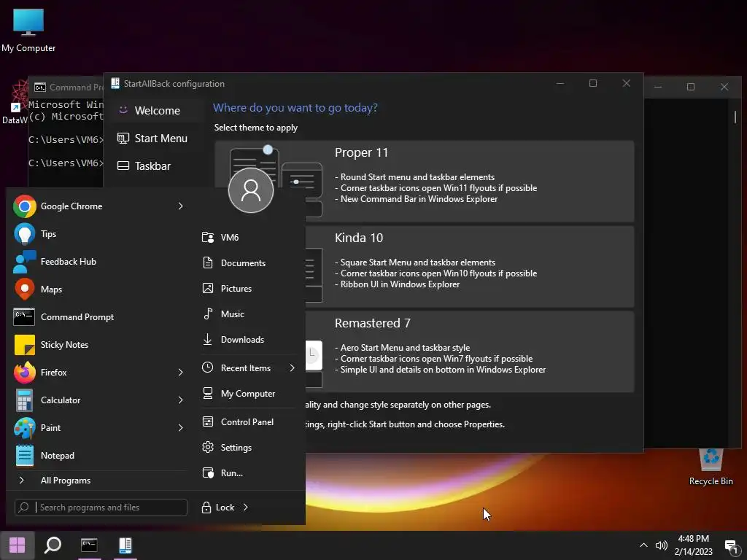747x560 pixels.
Task: Open power options arrow next to Lock
Action: tap(245, 507)
